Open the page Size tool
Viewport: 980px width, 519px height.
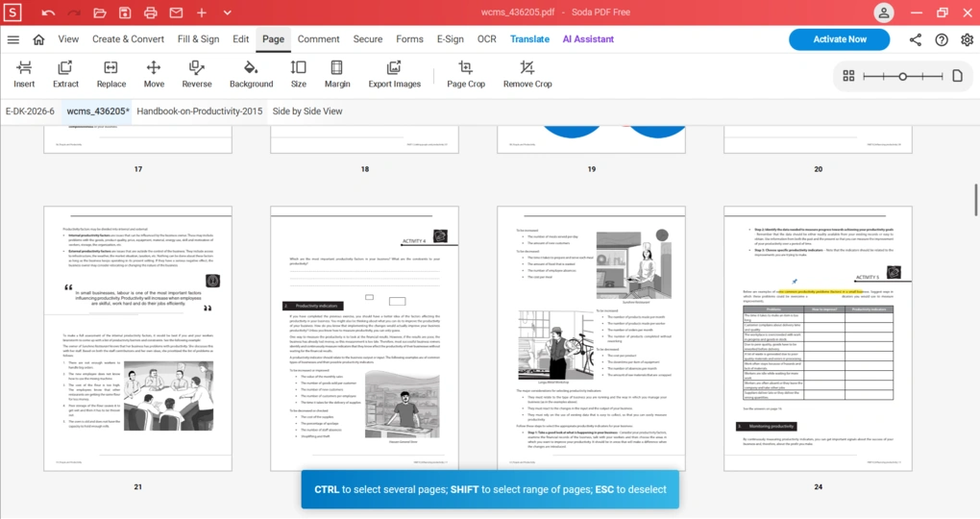click(x=299, y=74)
